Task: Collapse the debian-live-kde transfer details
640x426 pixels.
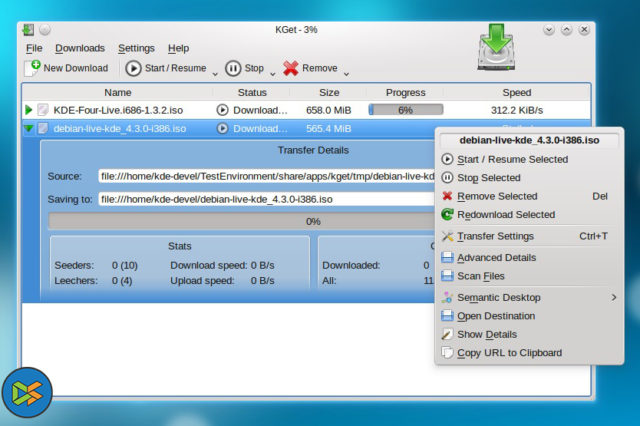Action: (x=29, y=128)
